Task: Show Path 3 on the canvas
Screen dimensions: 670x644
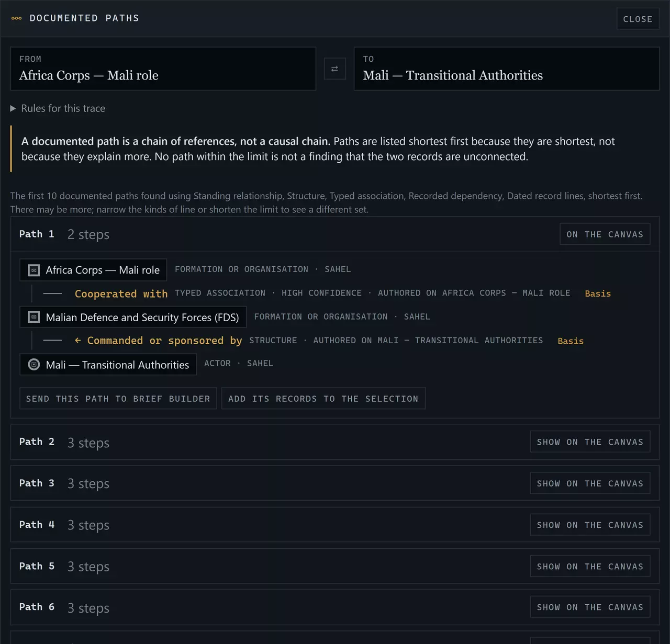Action: [x=590, y=483]
